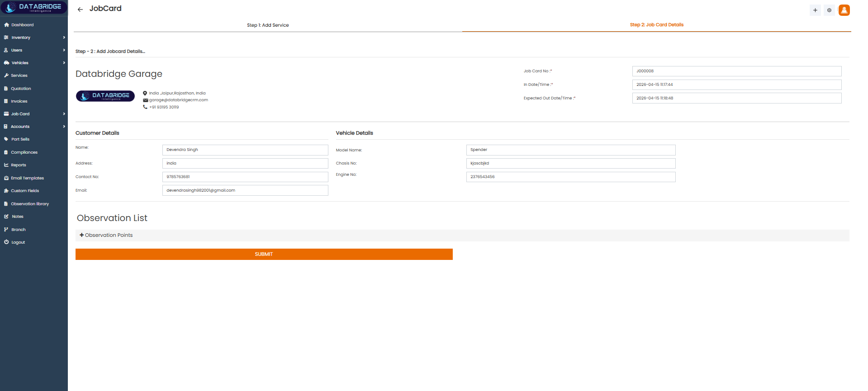868x391 pixels.
Task: Open the Services menu entry
Action: (x=19, y=75)
